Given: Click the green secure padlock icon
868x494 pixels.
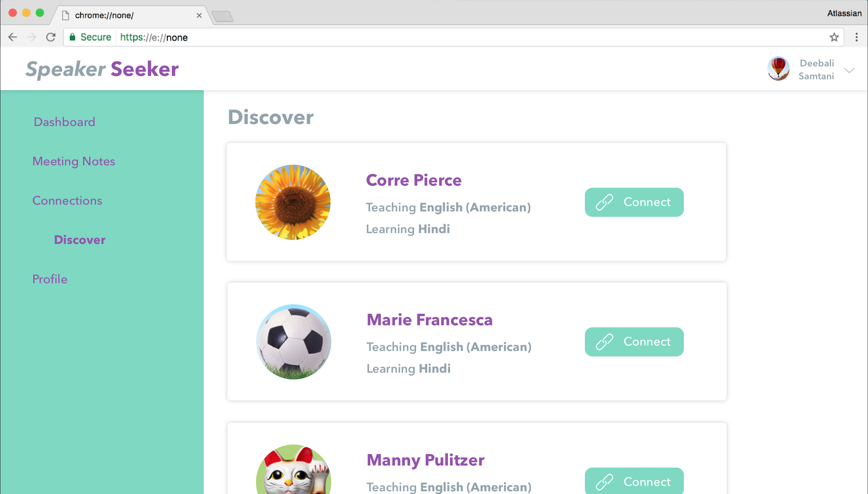Looking at the screenshot, I should point(72,37).
